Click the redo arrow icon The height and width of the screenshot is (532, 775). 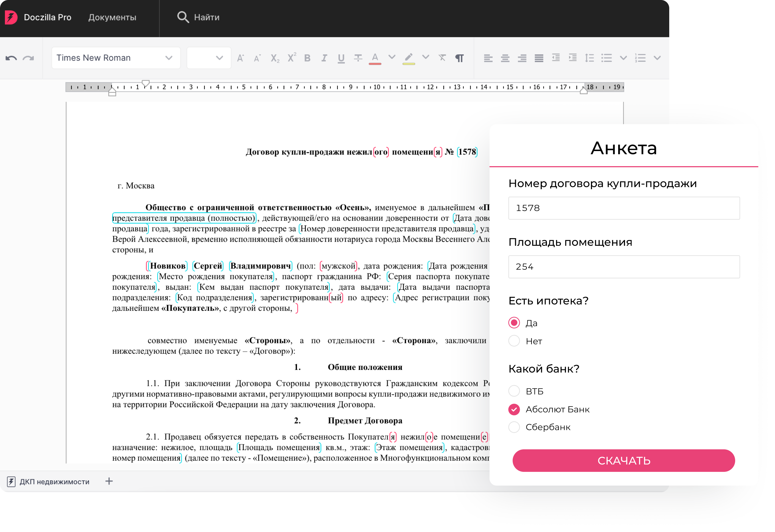[x=28, y=58]
